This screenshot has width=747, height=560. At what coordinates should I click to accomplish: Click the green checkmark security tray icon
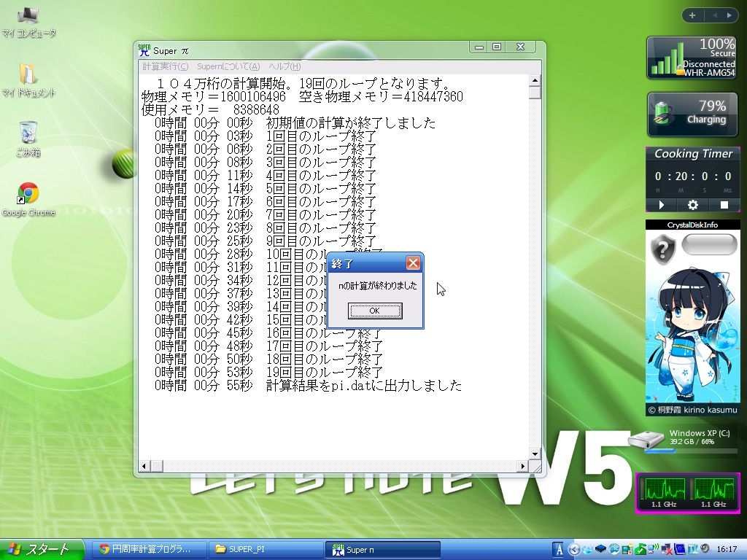(640, 550)
